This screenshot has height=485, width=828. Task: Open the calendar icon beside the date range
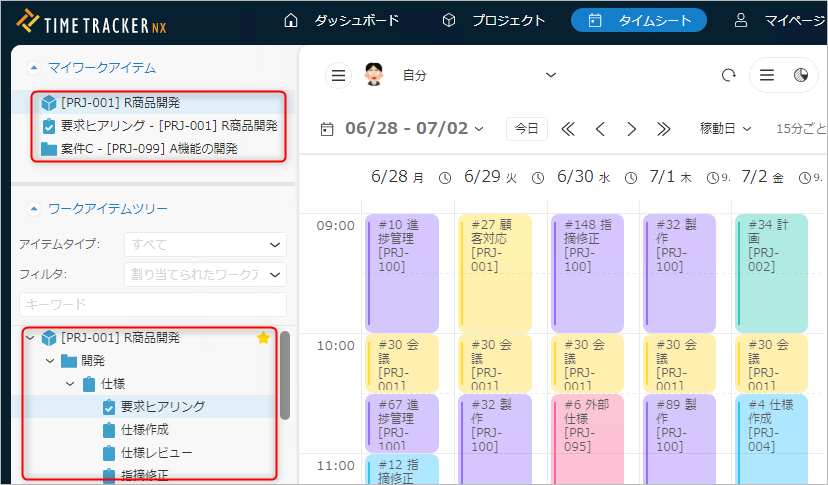coord(327,128)
